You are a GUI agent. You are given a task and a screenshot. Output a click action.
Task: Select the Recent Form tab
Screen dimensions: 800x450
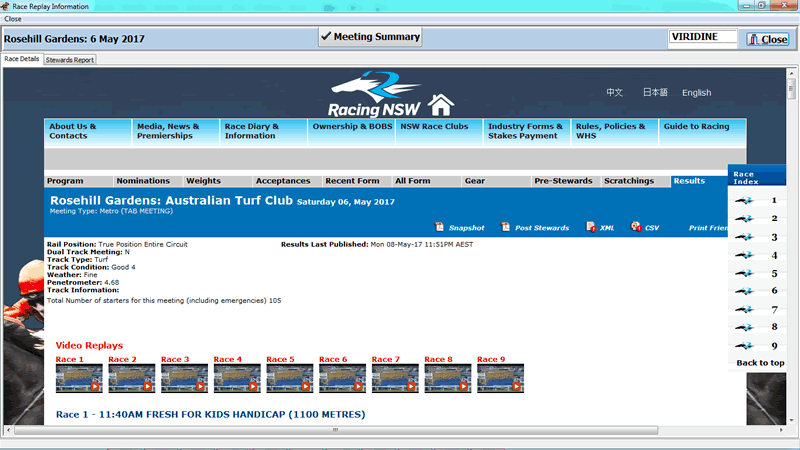[352, 181]
